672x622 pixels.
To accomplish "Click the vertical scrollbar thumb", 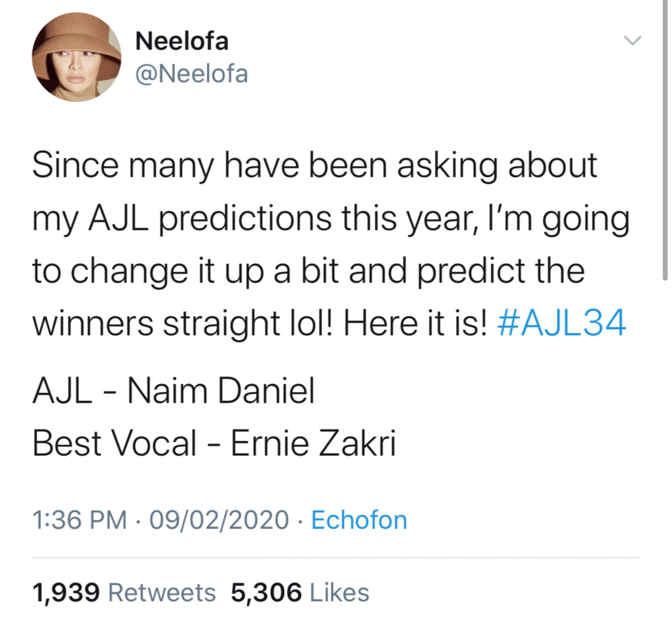I will click(x=666, y=140).
